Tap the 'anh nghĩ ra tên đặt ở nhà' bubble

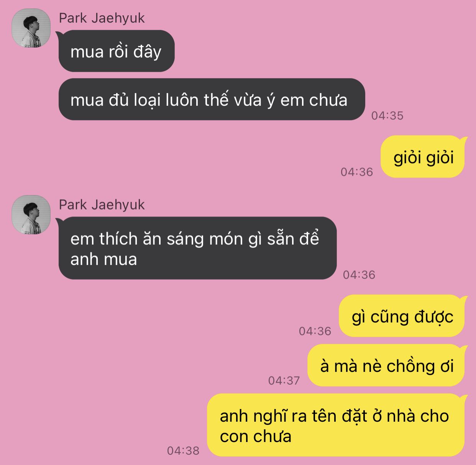[x=336, y=425]
